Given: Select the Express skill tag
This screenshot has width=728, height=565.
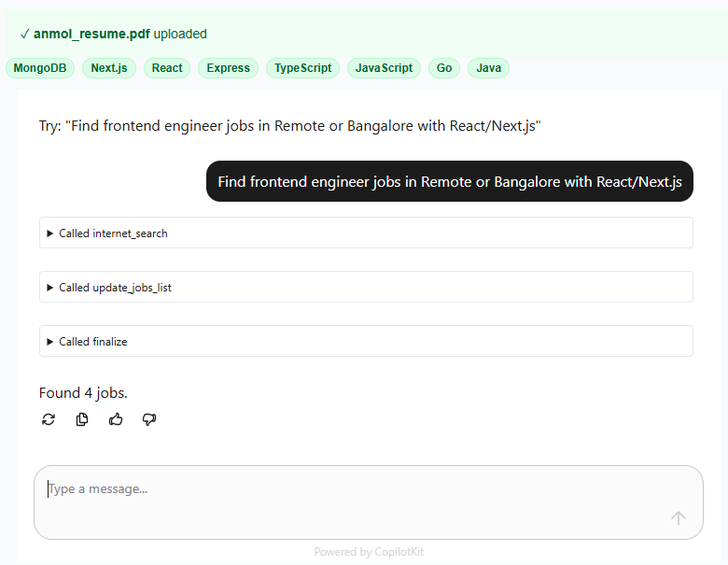Looking at the screenshot, I should [228, 68].
